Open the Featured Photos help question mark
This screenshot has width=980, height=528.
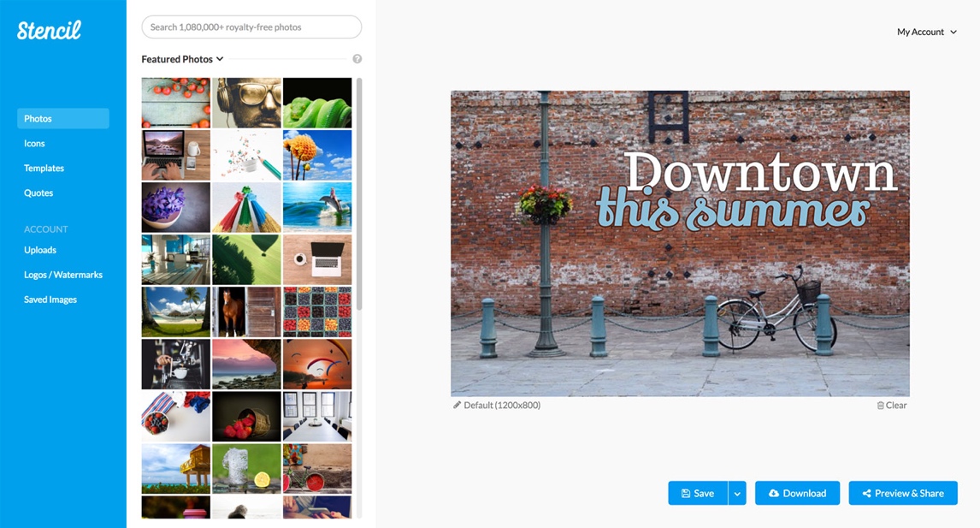click(x=357, y=58)
